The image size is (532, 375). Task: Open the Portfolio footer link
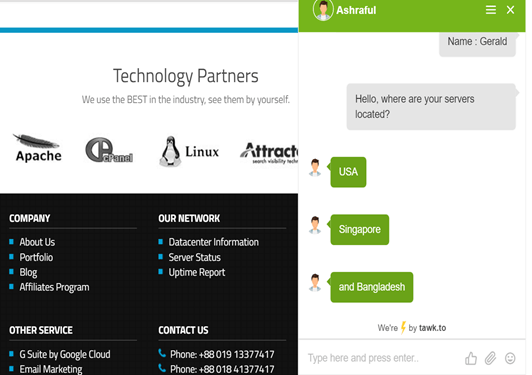click(x=36, y=257)
